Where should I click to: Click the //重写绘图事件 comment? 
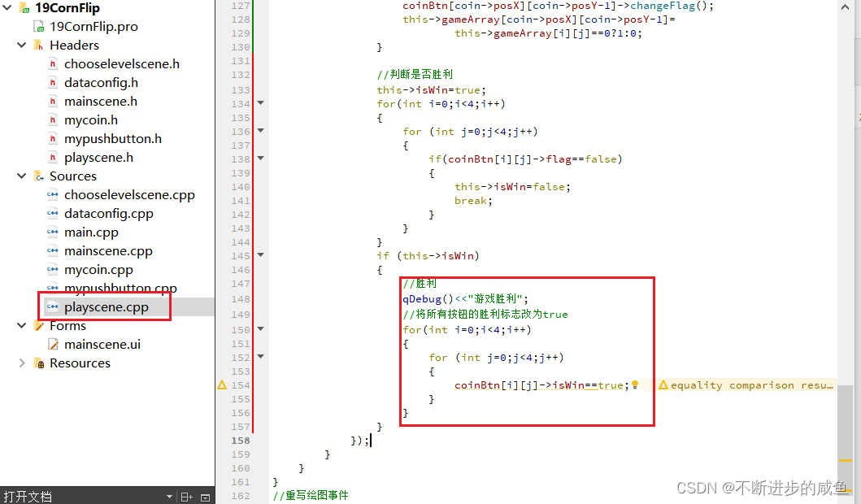point(311,495)
